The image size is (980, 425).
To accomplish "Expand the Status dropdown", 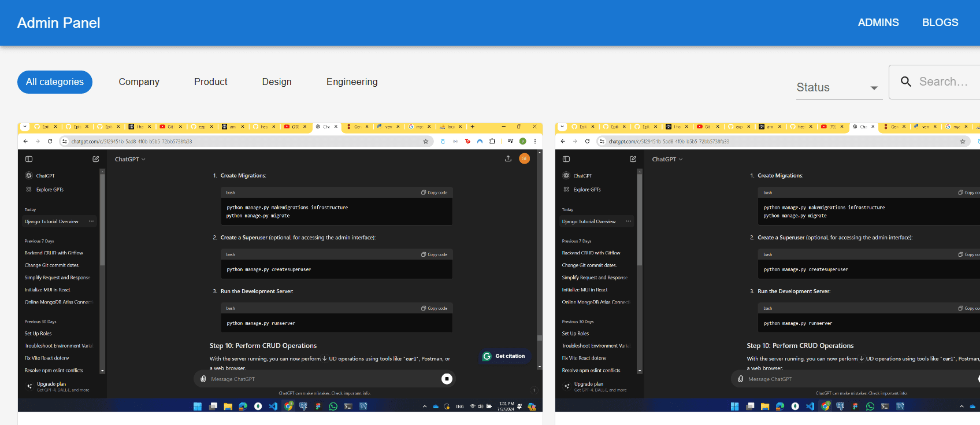I will (x=839, y=87).
